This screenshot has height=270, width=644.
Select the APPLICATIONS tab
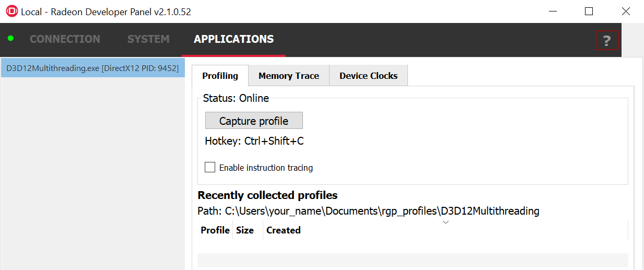[233, 39]
